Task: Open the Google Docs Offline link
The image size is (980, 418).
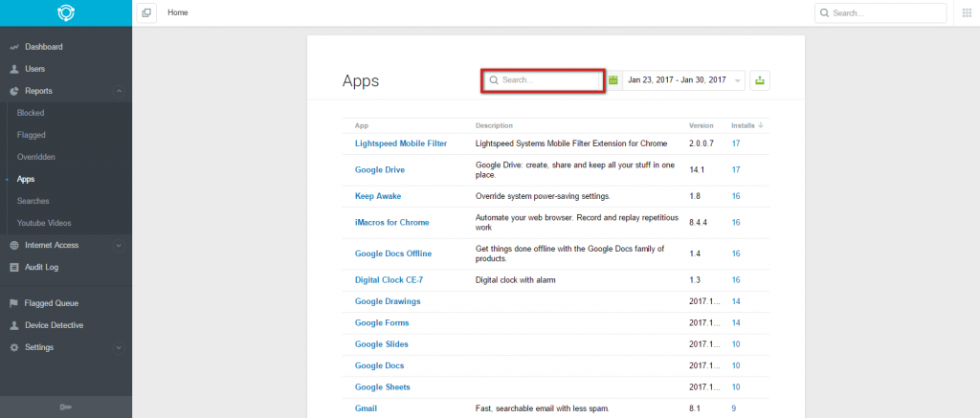Action: (393, 253)
